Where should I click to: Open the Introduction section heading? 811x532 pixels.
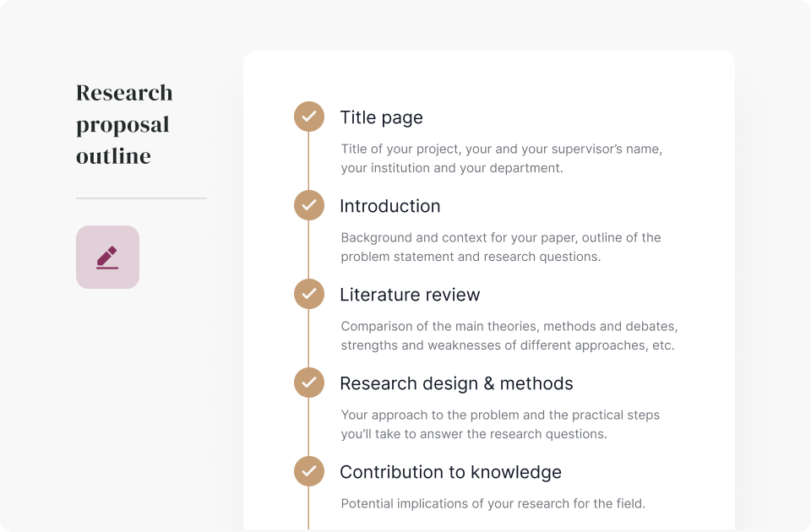pyautogui.click(x=389, y=206)
